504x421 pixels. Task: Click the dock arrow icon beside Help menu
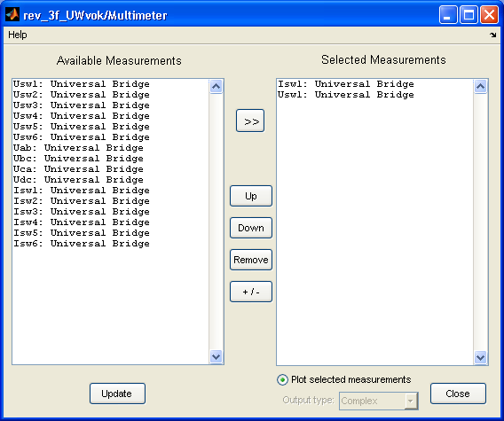tap(493, 35)
